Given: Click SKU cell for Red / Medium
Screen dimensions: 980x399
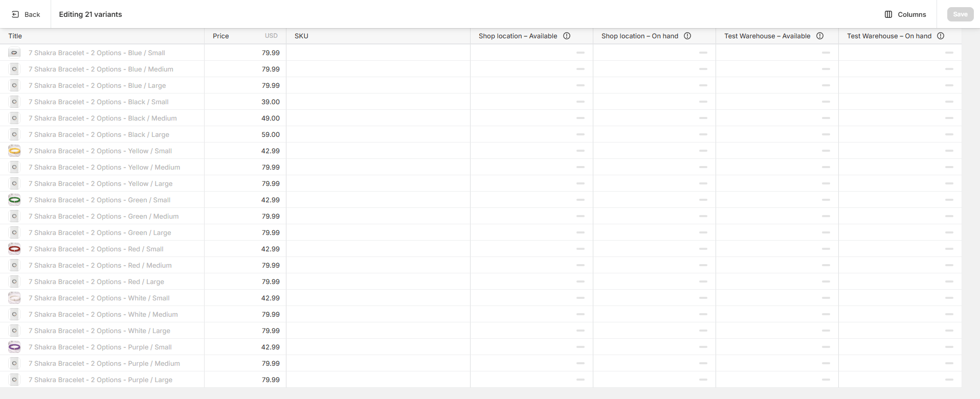Looking at the screenshot, I should pyautogui.click(x=378, y=265).
